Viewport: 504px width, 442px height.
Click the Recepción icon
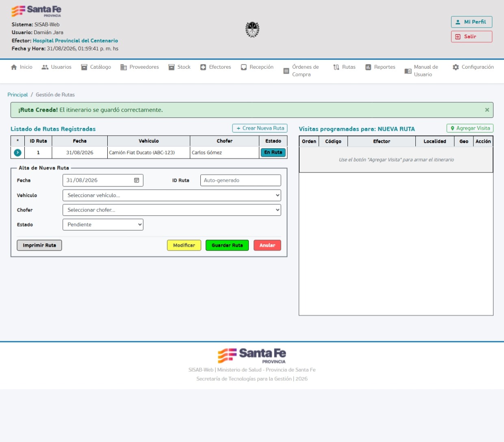click(x=244, y=67)
